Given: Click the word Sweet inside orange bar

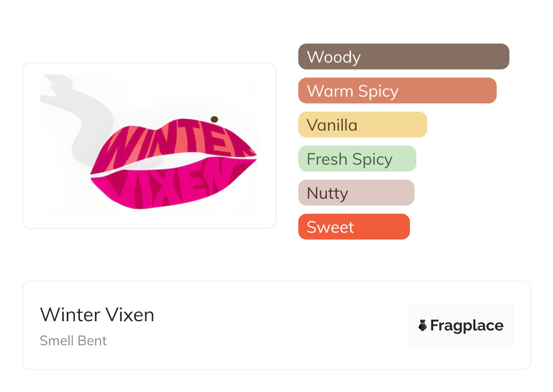Looking at the screenshot, I should [330, 227].
